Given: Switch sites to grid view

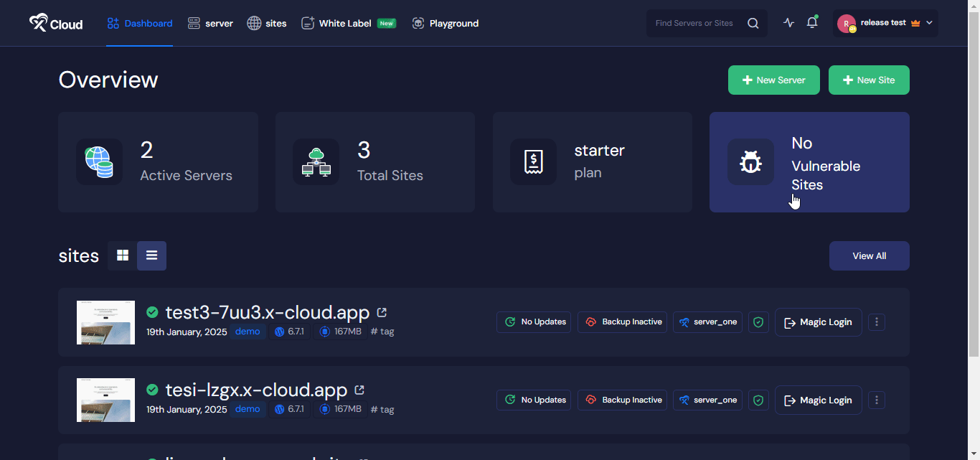Looking at the screenshot, I should [123, 255].
